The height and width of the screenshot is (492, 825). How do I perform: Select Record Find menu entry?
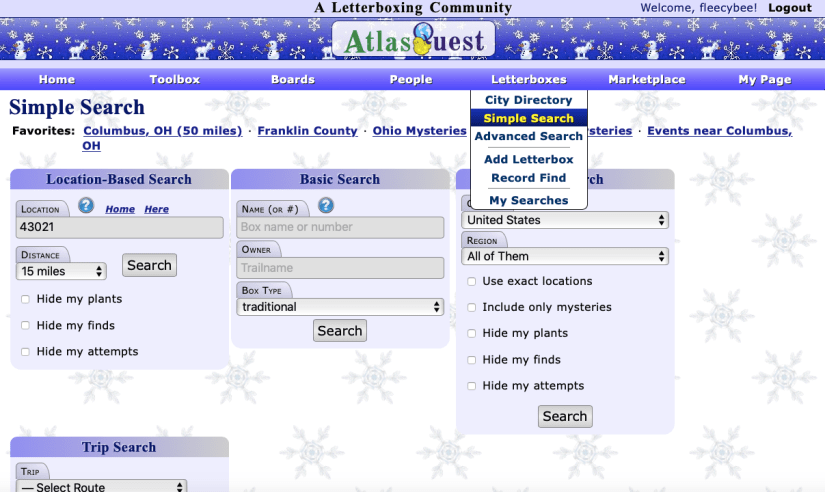click(x=528, y=178)
